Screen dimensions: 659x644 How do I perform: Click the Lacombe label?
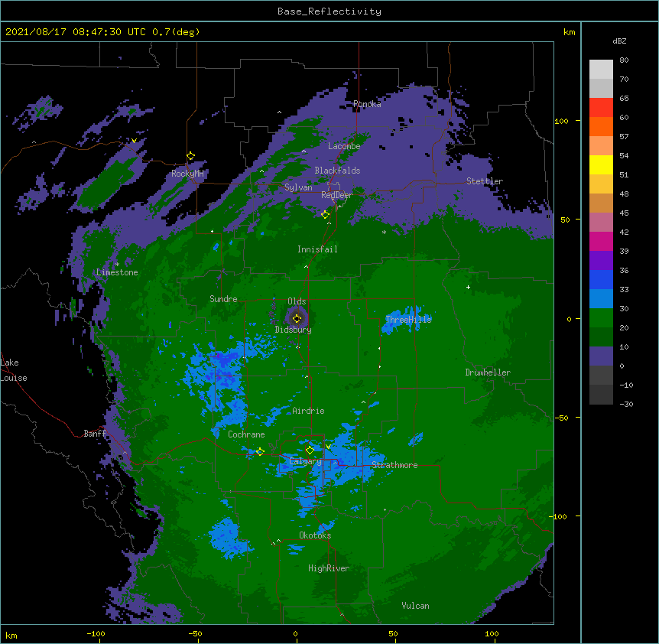pyautogui.click(x=344, y=146)
